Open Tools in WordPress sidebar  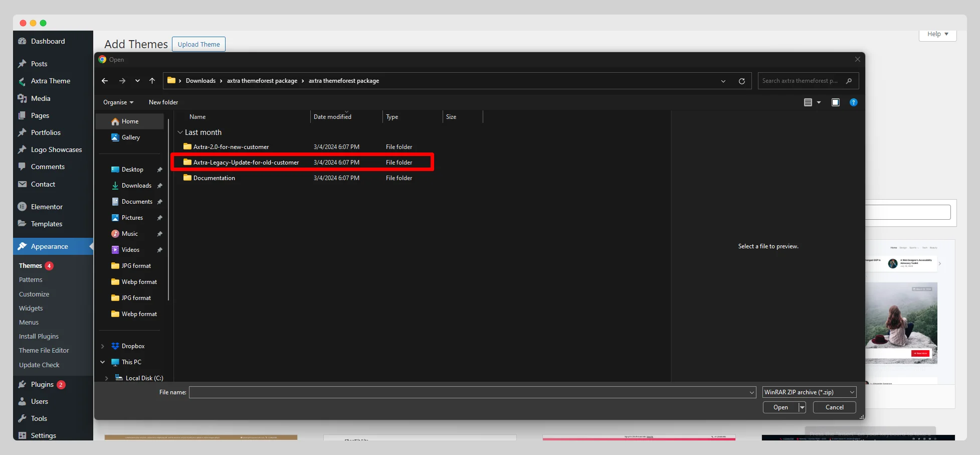(39, 418)
